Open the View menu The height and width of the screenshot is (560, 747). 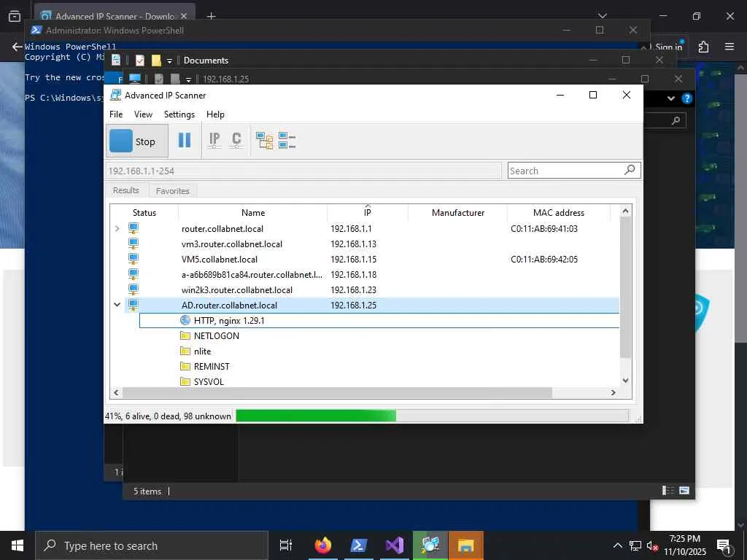tap(143, 114)
